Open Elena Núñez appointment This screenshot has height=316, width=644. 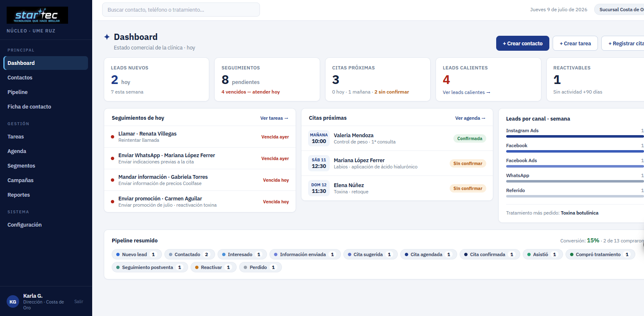tap(397, 188)
